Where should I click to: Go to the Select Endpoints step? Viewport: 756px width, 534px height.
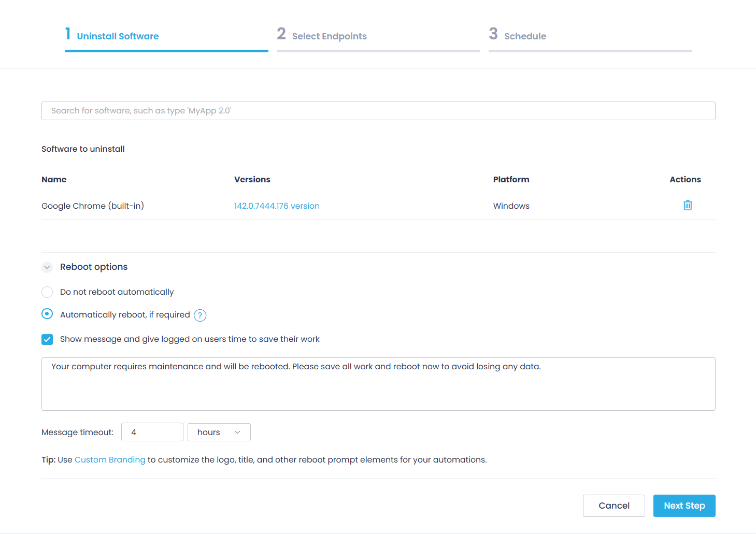click(329, 36)
